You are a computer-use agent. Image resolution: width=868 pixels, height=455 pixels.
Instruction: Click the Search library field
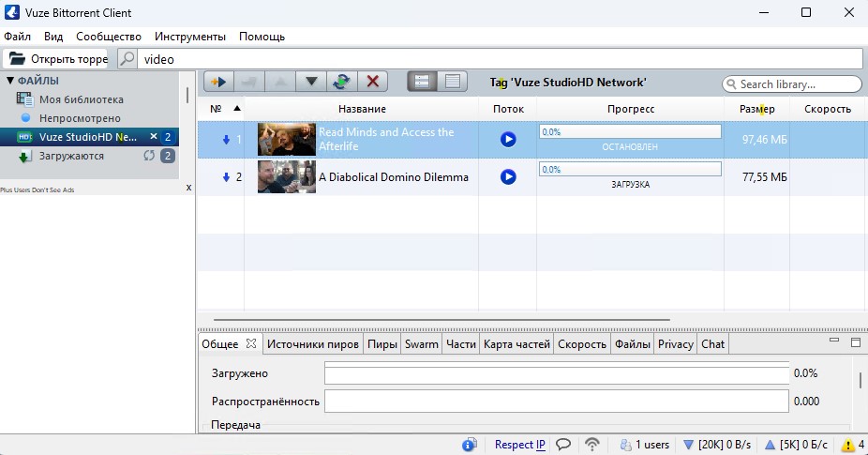point(792,84)
